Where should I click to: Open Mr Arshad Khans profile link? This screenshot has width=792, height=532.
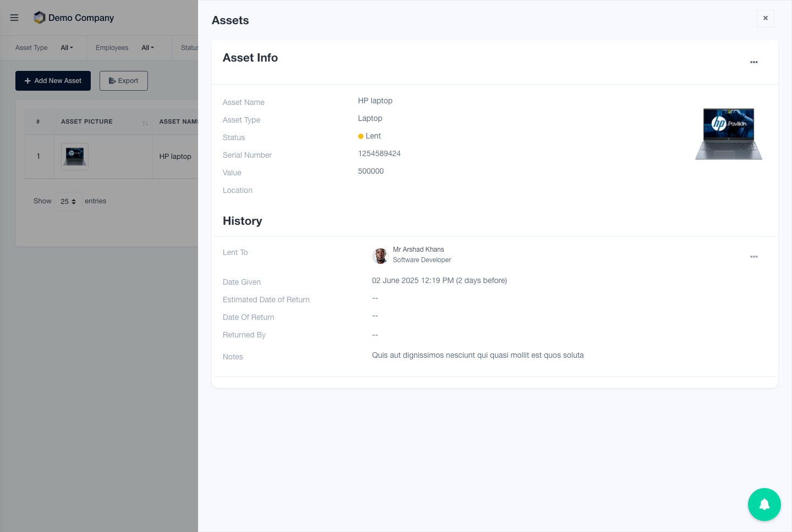pyautogui.click(x=419, y=250)
